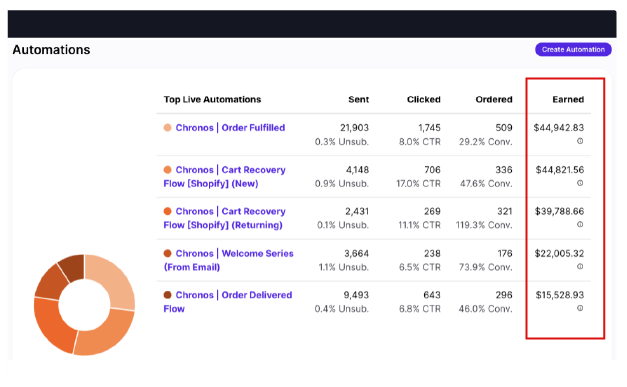Click info icon under $22,005.32 earned
This screenshot has width=627, height=387.
tap(580, 267)
